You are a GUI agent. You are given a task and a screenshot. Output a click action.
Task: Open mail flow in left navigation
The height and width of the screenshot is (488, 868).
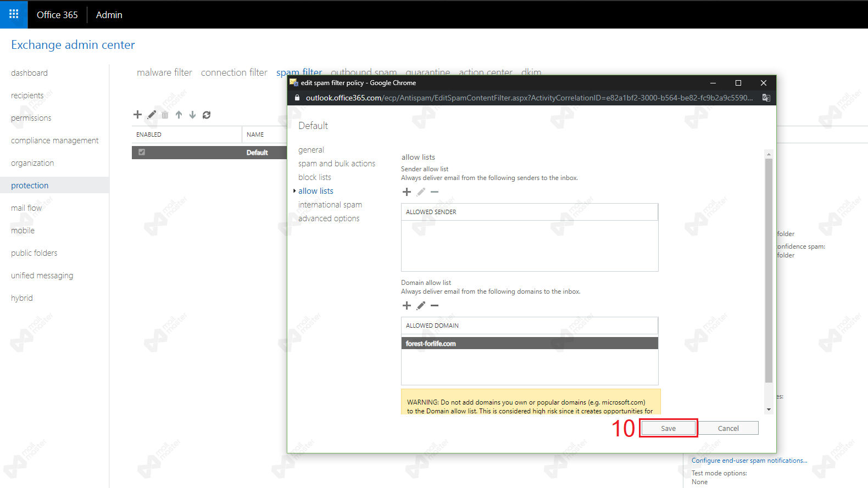[26, 208]
